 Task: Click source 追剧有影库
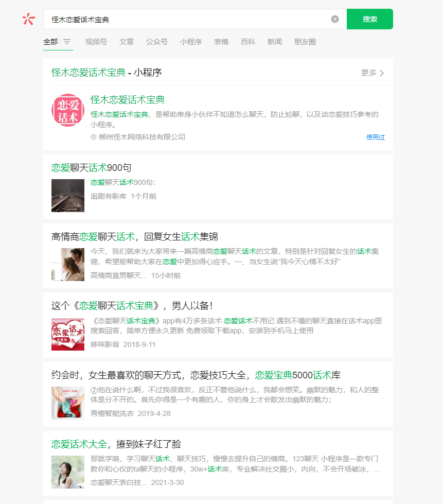(109, 196)
